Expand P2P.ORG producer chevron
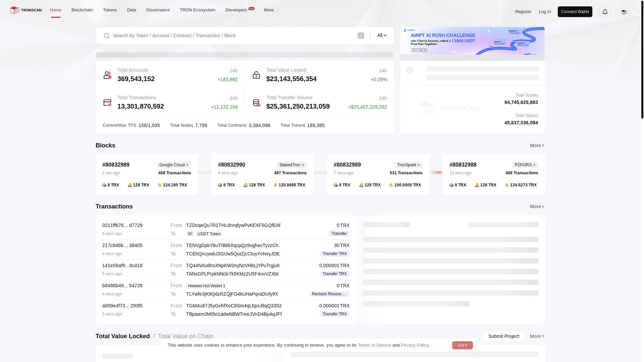The image size is (644, 362). [x=534, y=165]
